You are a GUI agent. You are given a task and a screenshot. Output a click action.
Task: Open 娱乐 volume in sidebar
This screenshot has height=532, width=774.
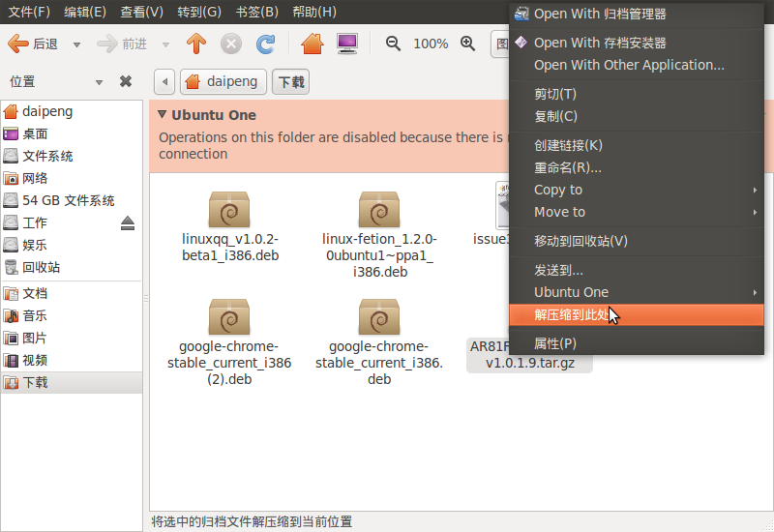point(72,245)
